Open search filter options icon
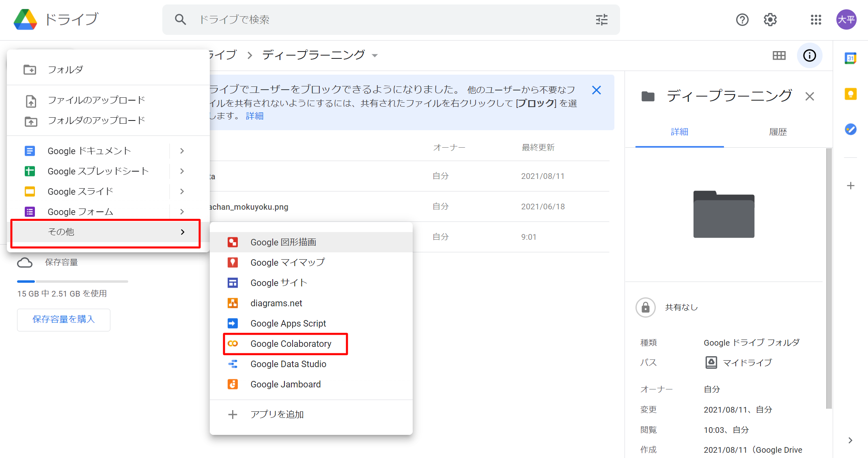Image resolution: width=868 pixels, height=458 pixels. [601, 19]
